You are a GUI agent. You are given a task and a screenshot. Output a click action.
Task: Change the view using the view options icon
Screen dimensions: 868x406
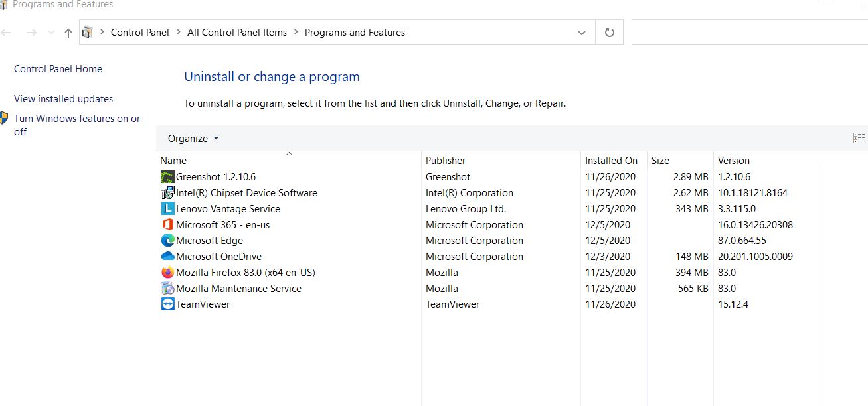[859, 138]
